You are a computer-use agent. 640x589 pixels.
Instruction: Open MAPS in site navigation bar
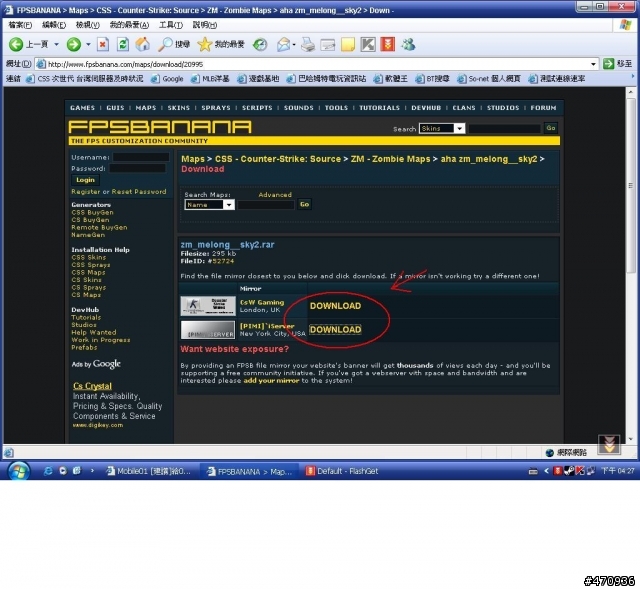[x=146, y=108]
